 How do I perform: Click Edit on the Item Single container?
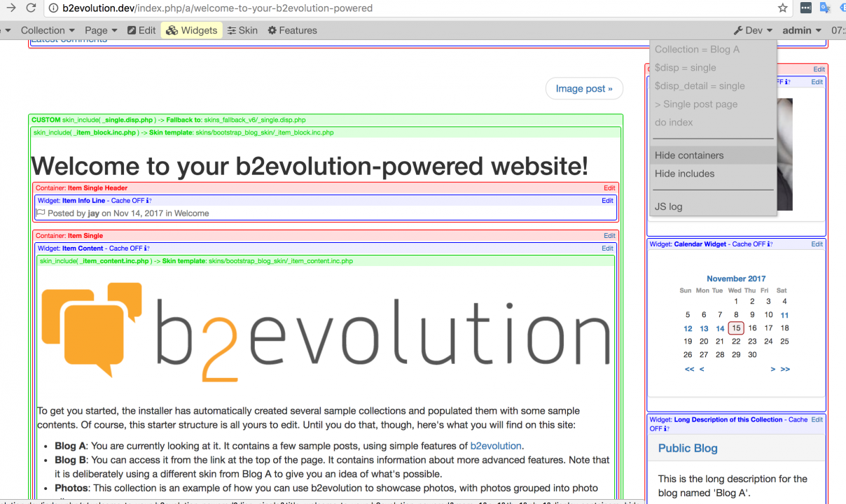(609, 236)
